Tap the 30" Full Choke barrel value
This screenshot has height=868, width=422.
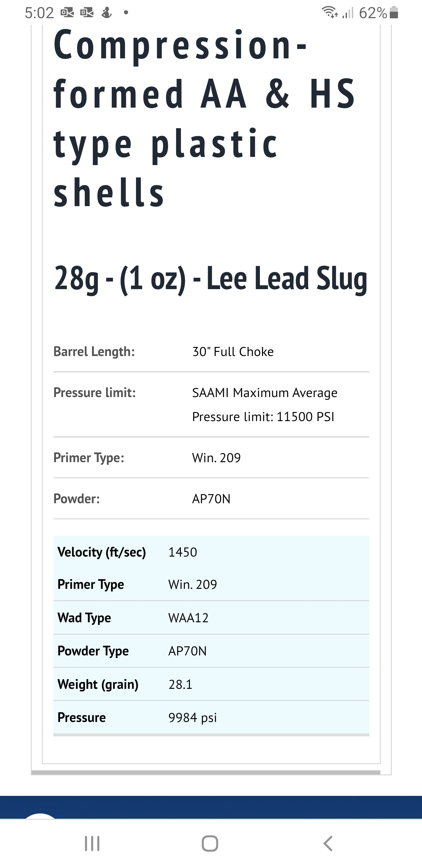click(233, 351)
